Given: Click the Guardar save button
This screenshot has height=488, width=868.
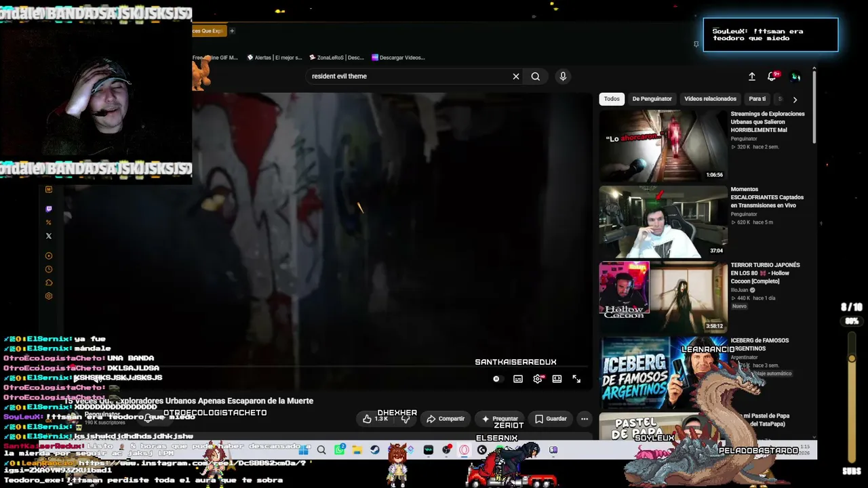Looking at the screenshot, I should pyautogui.click(x=551, y=419).
